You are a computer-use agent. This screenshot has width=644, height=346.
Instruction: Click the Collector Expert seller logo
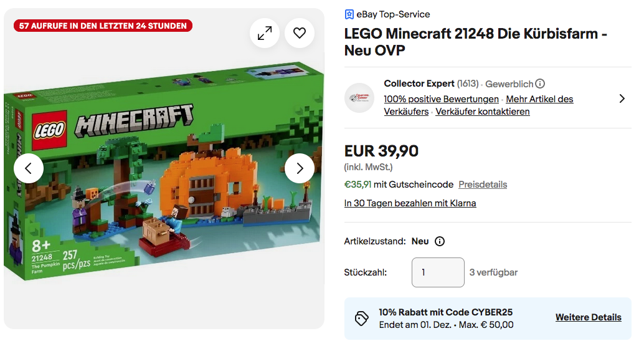pos(359,98)
